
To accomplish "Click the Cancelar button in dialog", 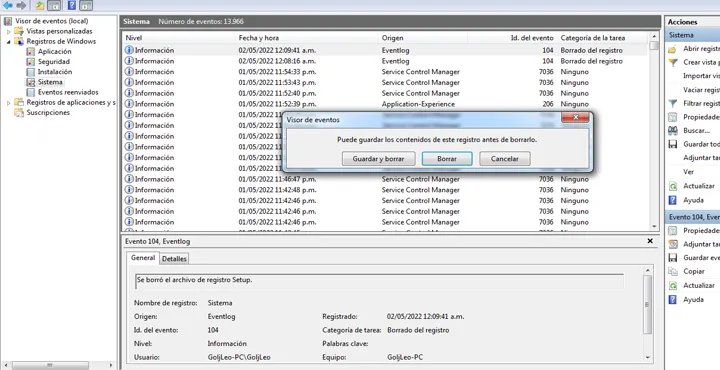I will (x=505, y=159).
